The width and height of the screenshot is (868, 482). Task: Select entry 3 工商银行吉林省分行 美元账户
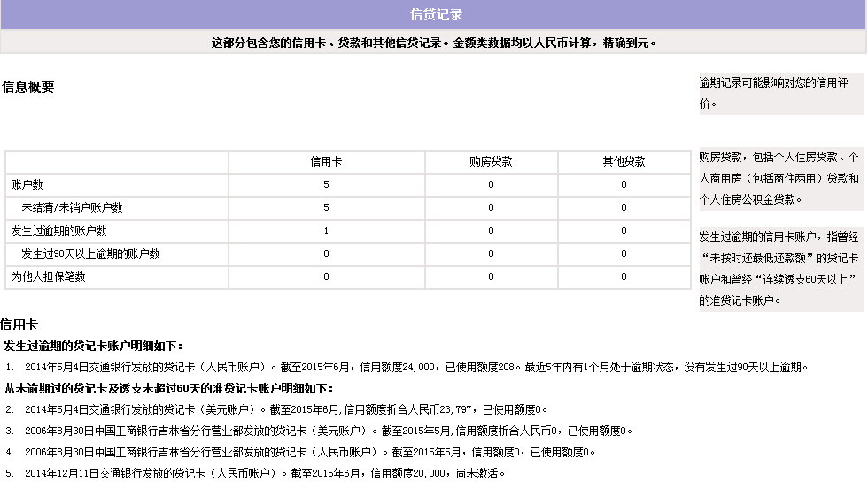tap(319, 431)
